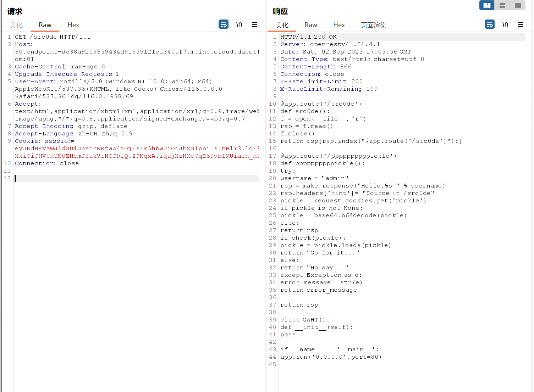Click the empty line 12 in request editor
The width and height of the screenshot is (534, 392).
(x=137, y=178)
